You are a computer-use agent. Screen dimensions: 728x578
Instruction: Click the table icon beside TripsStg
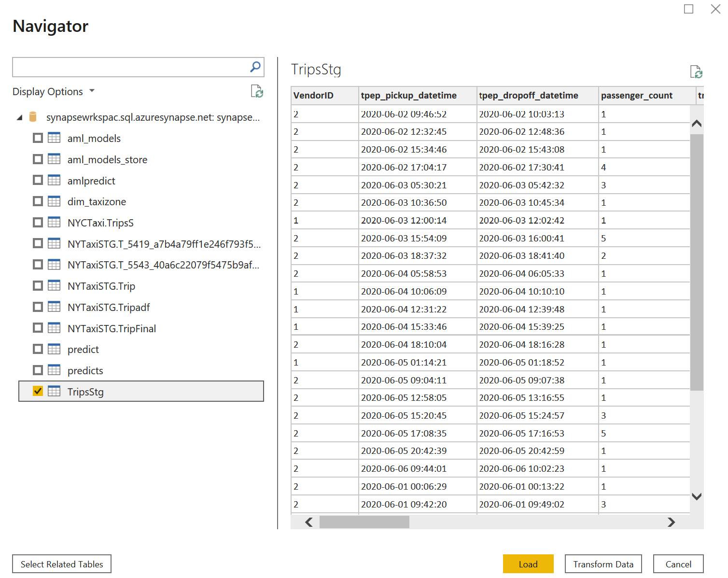pyautogui.click(x=54, y=391)
